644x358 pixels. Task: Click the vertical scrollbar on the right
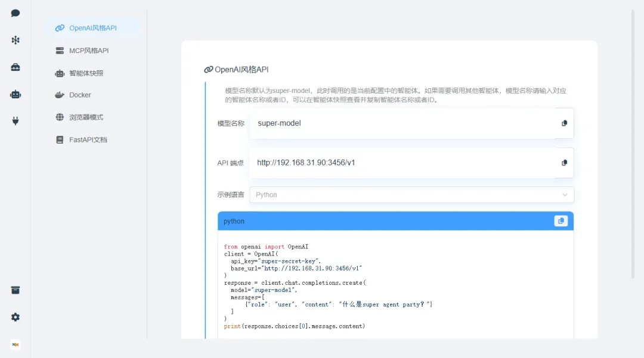pos(633,143)
